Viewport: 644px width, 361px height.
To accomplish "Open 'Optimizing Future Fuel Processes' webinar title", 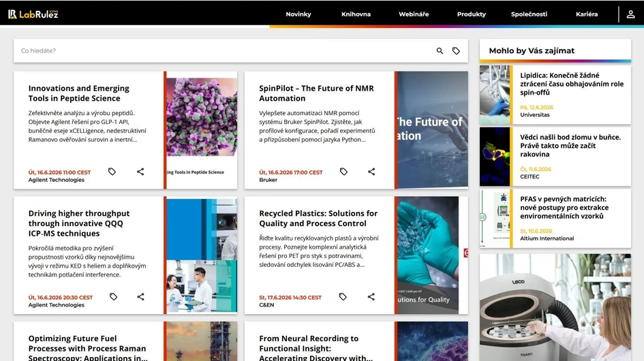I will click(88, 347).
